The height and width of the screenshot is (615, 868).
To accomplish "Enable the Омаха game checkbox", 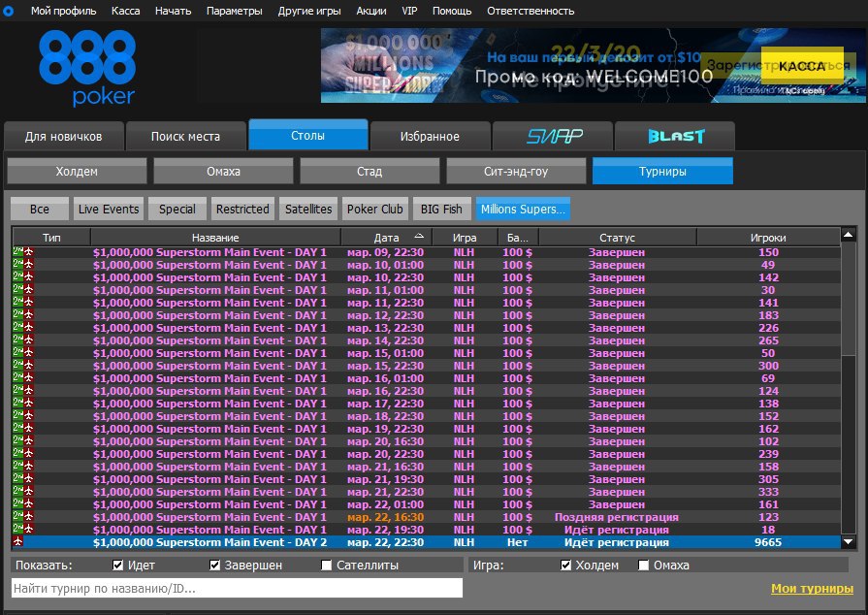I will point(643,566).
